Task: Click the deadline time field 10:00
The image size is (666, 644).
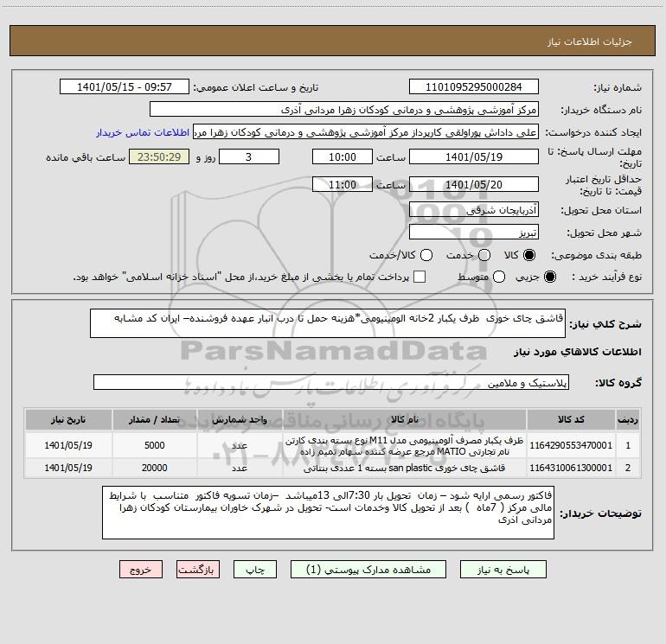Action: pos(343,156)
